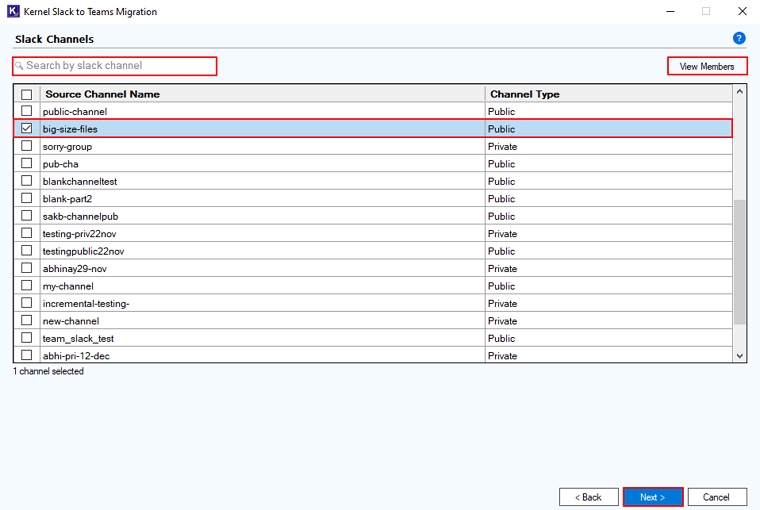Open the blue help icon
The width and height of the screenshot is (760, 510).
pyautogui.click(x=739, y=38)
